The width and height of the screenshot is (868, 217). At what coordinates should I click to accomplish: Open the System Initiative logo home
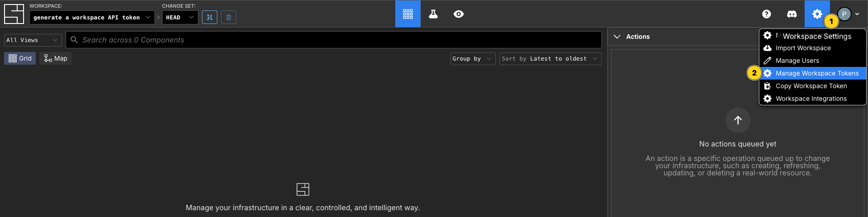point(14,14)
